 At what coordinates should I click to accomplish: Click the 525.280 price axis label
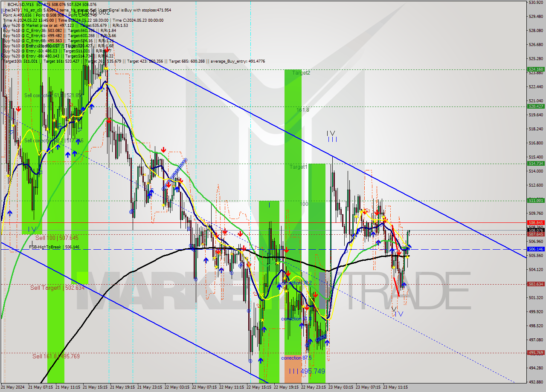pyautogui.click(x=536, y=58)
